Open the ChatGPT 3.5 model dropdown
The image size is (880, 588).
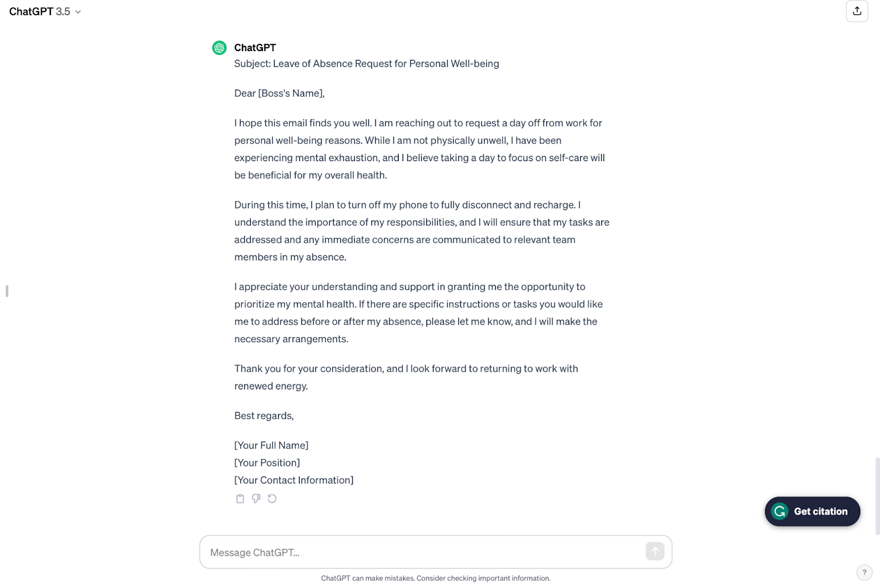point(45,12)
